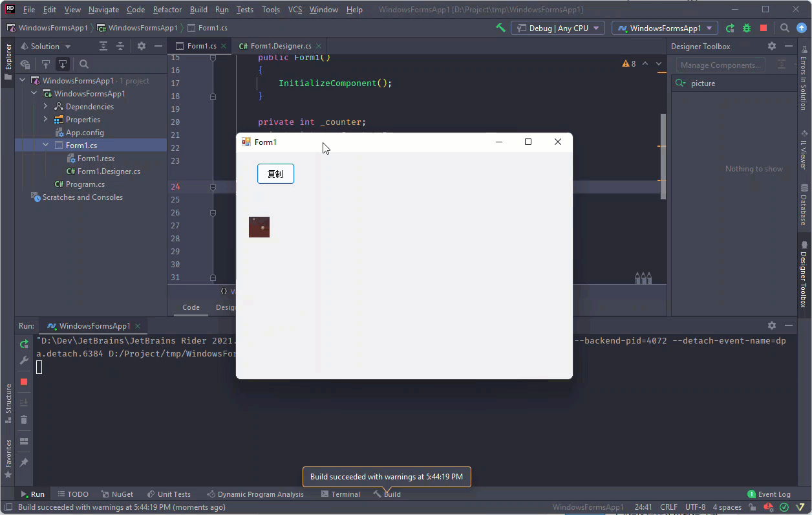The width and height of the screenshot is (812, 515).
Task: Click the trash icon in Run panel
Action: coord(24,420)
